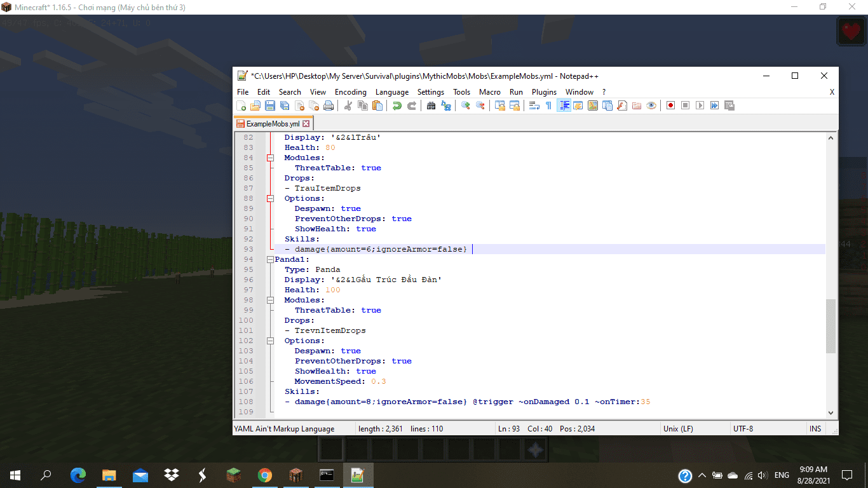The image size is (868, 488).
Task: Toggle the eye-shaped Monitoring button
Action: (x=651, y=105)
